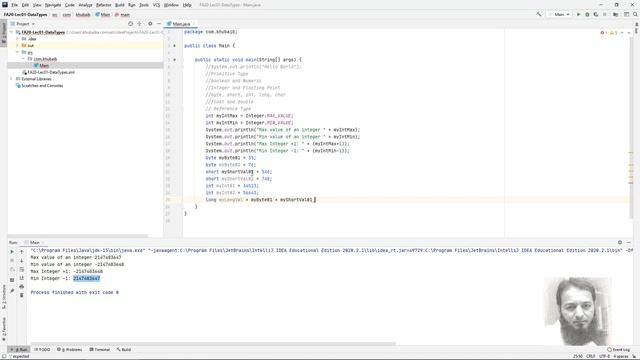Run with coverage icon in top toolbar
This screenshot has height=360, width=640.
coord(596,14)
